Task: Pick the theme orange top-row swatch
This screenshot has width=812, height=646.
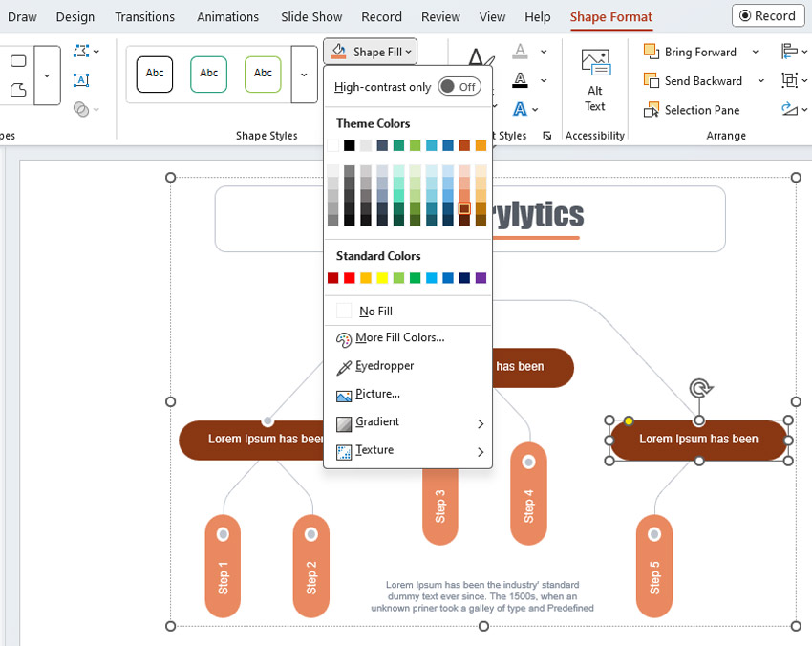Action: pos(481,145)
